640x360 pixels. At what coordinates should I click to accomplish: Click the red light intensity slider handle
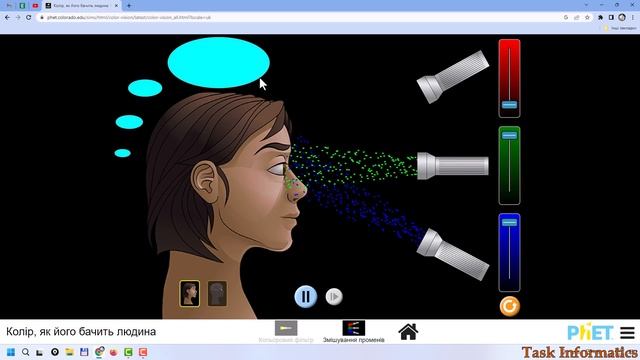pos(509,105)
